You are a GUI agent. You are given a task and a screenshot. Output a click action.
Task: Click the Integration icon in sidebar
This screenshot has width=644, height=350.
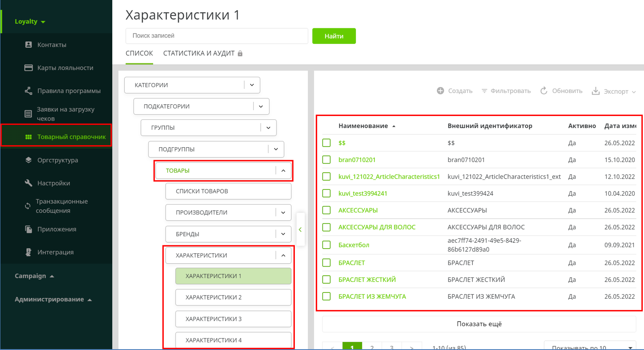tap(28, 252)
